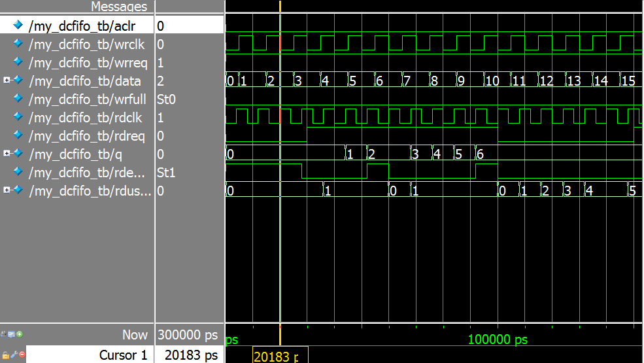Expand the rdusedw bus signal

(7, 190)
